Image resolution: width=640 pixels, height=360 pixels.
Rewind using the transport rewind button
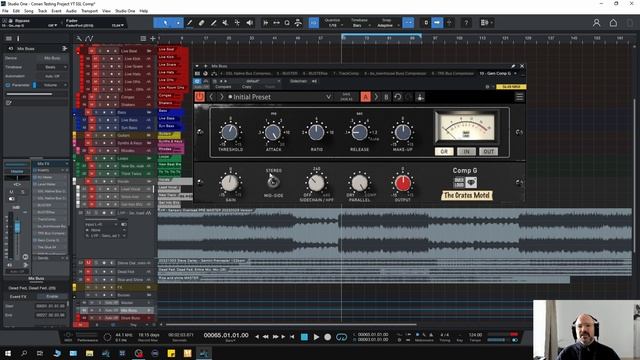click(266, 337)
